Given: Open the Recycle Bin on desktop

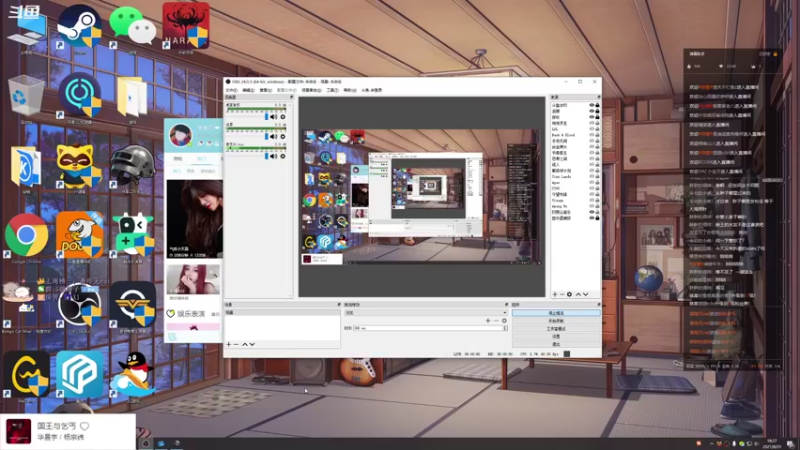Looking at the screenshot, I should [26, 95].
